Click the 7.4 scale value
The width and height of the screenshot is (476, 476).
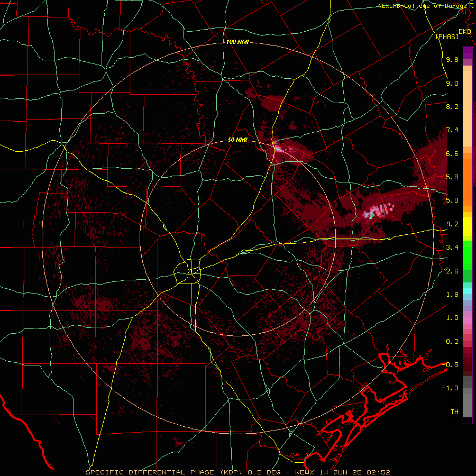tap(452, 130)
